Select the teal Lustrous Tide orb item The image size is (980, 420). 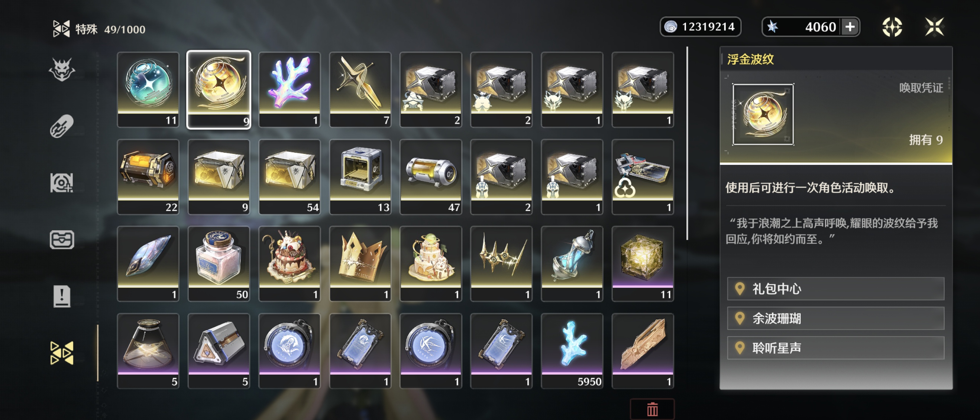[148, 90]
